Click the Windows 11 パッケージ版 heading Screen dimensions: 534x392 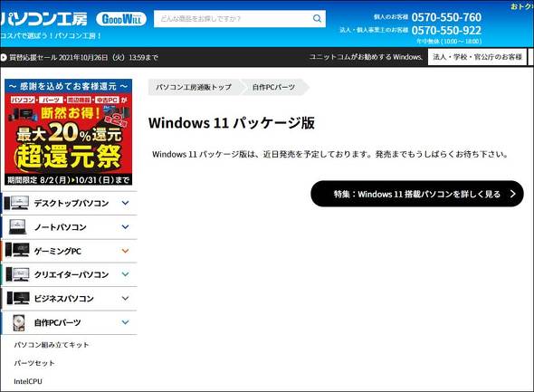(232, 123)
